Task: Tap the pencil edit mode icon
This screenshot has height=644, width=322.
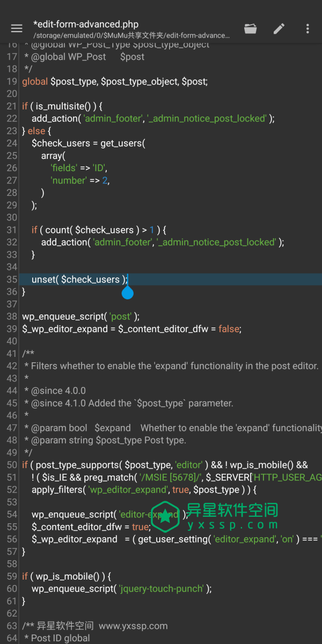Action: [279, 28]
